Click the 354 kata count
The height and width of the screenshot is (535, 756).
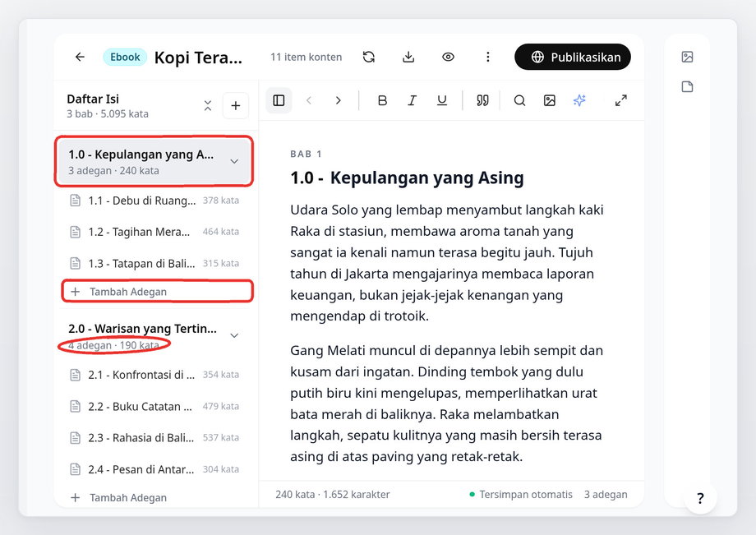(221, 375)
